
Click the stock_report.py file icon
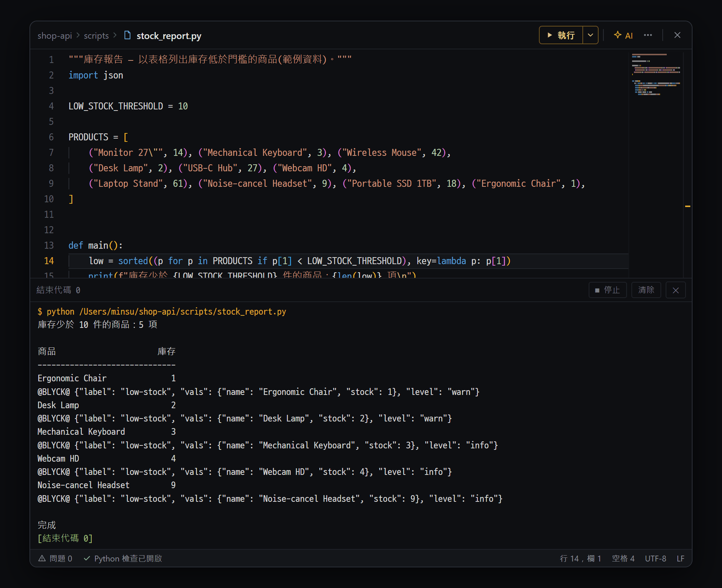127,35
